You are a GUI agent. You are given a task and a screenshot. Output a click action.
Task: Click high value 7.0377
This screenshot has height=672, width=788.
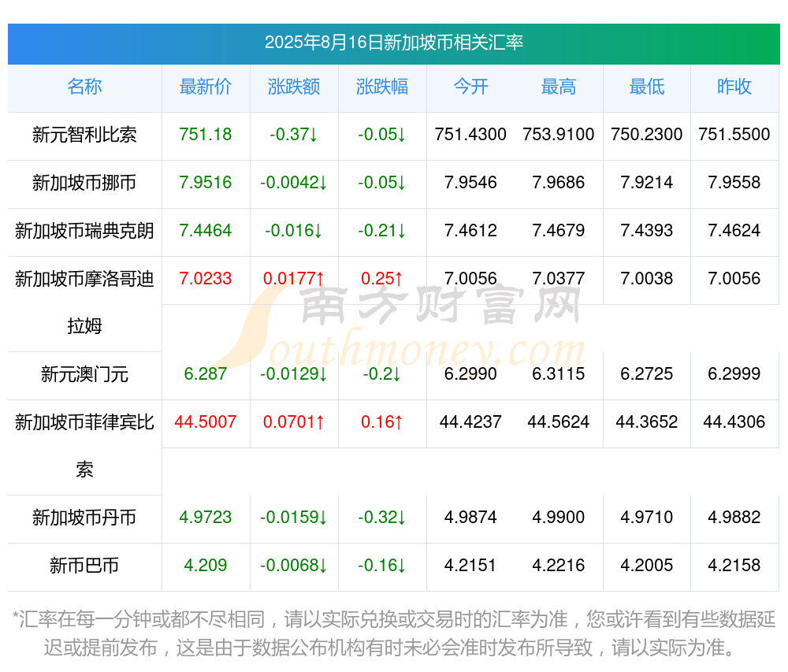[x=559, y=278]
